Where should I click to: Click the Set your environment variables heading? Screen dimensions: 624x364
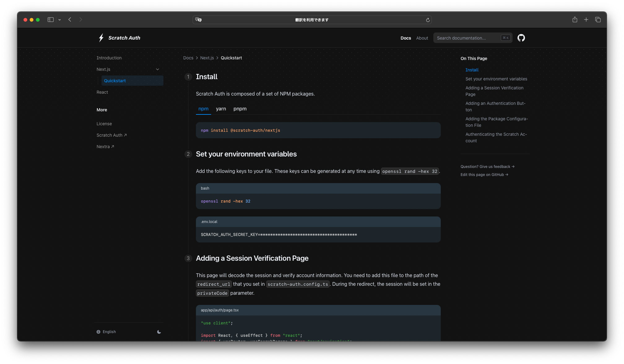pos(246,154)
